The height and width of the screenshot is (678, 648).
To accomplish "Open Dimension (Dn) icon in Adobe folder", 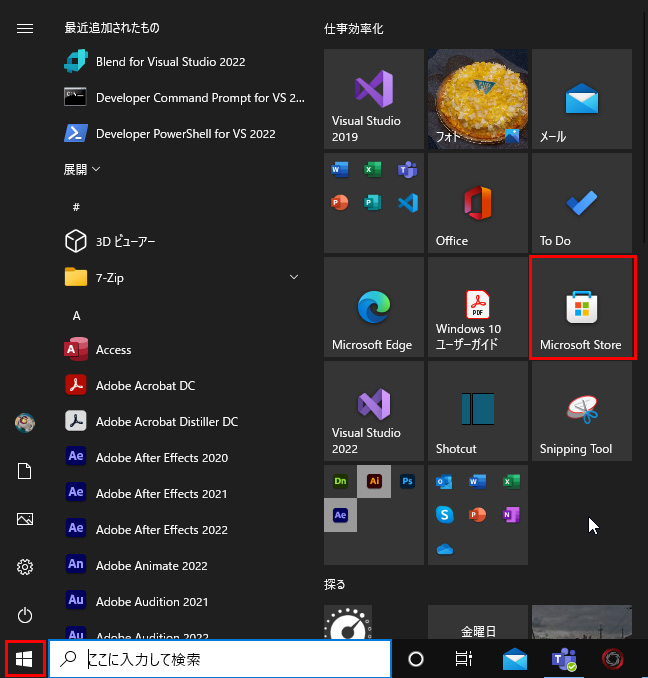I will pos(340,481).
